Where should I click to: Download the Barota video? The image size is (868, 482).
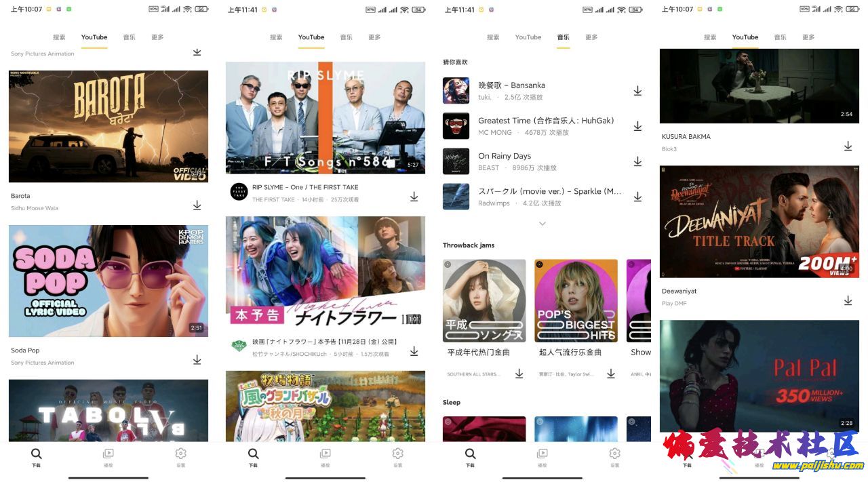(197, 205)
